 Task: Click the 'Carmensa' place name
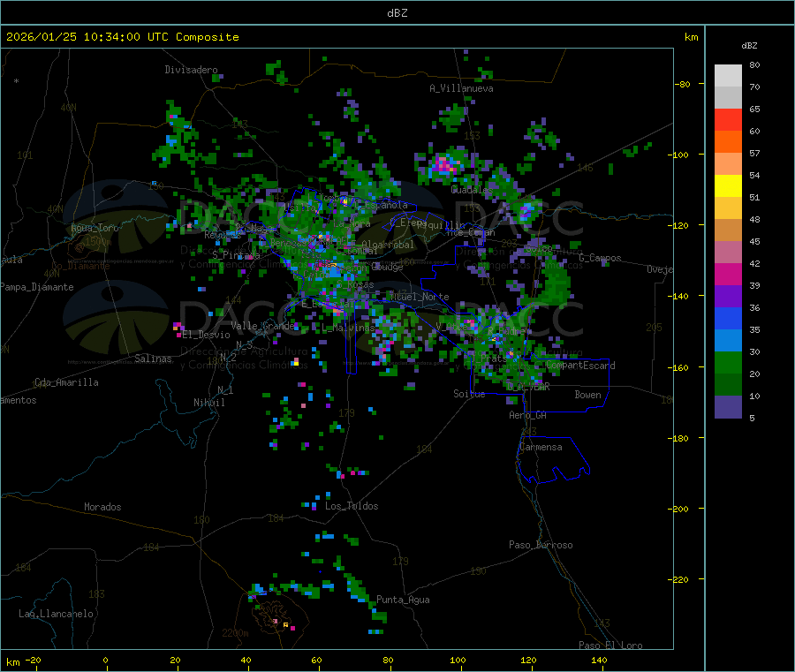541,447
